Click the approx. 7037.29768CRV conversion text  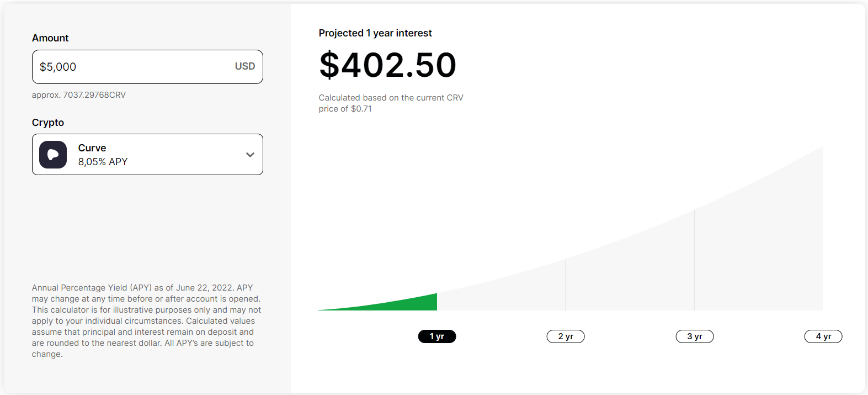point(79,95)
